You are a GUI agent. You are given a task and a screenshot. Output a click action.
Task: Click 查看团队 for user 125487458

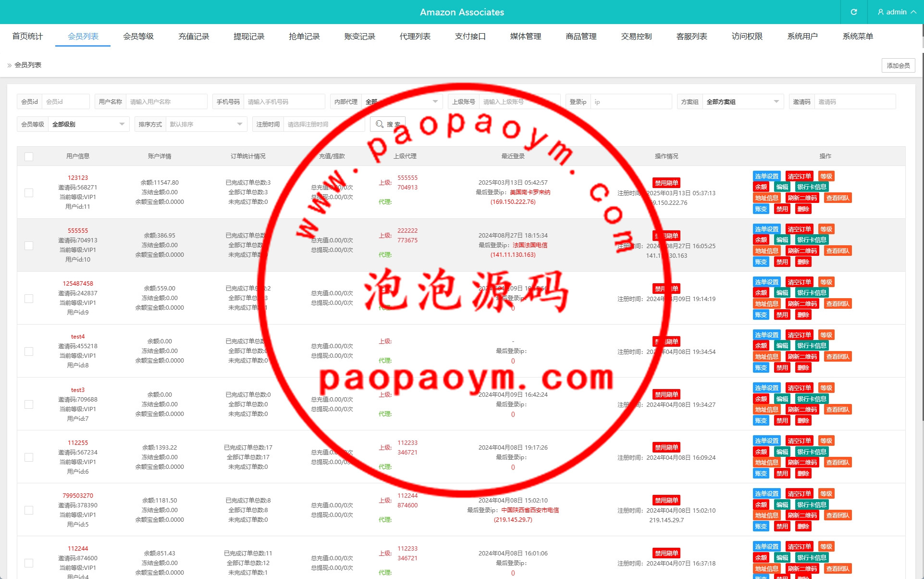[838, 303]
